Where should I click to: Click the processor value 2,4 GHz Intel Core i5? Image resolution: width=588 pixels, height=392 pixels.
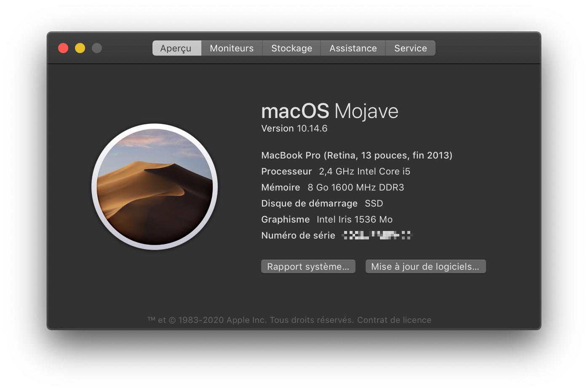(x=365, y=172)
